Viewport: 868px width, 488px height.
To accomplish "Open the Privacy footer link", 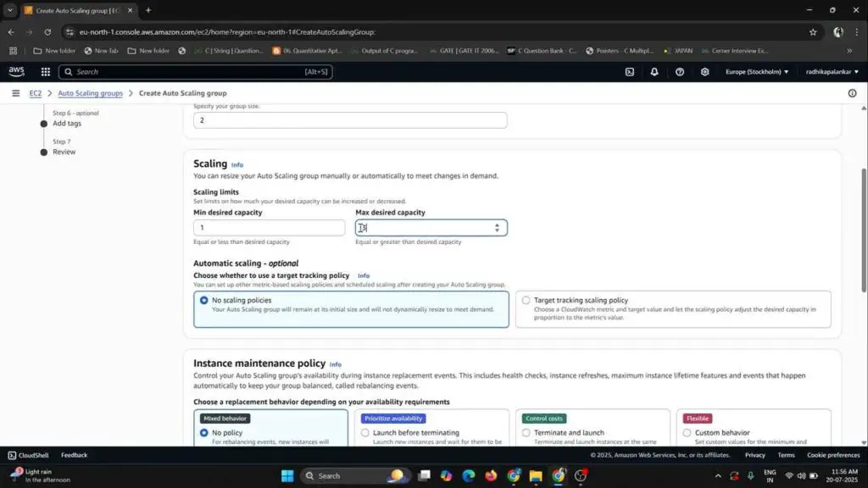I will click(754, 455).
